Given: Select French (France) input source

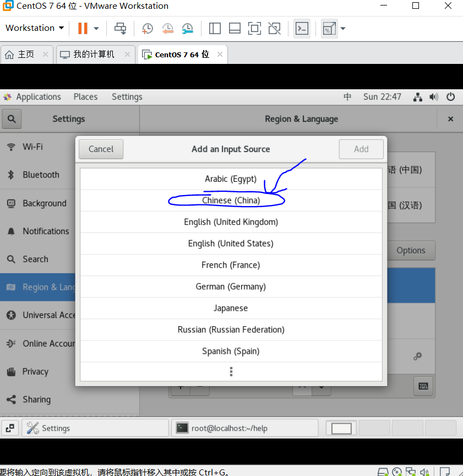Looking at the screenshot, I should point(231,266).
